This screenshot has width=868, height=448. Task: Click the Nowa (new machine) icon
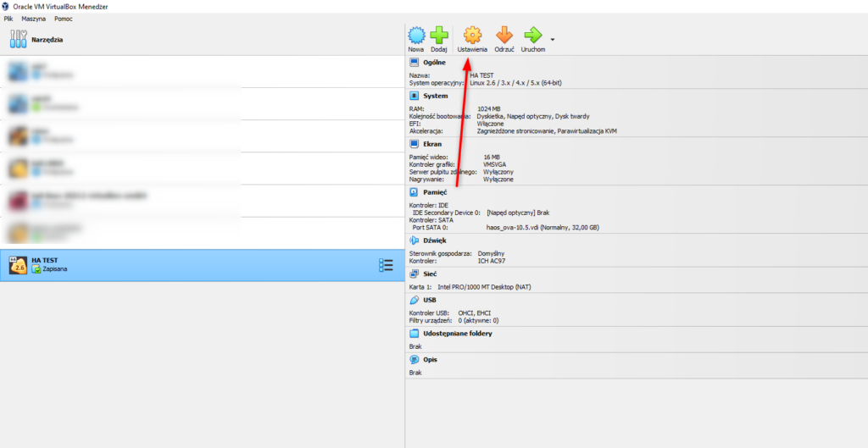pyautogui.click(x=415, y=36)
